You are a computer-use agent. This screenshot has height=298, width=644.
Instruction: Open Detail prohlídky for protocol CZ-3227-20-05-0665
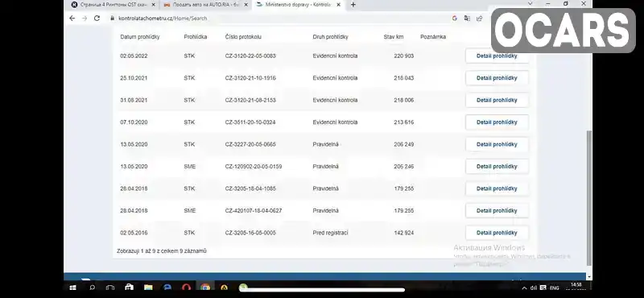tap(497, 144)
